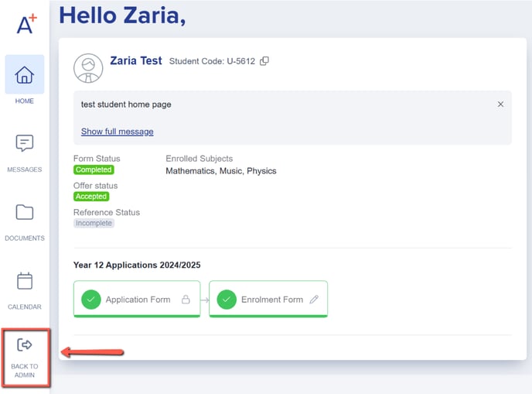Click the student avatar picture
Screen dimensions: 532x394
coord(88,68)
